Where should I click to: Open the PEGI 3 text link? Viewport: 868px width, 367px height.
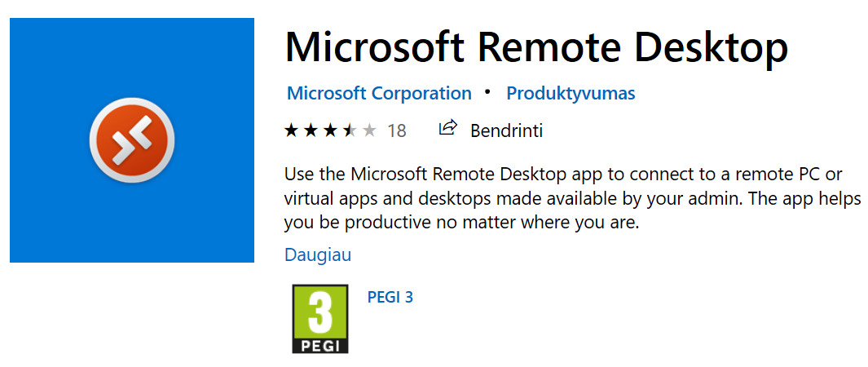[x=390, y=297]
